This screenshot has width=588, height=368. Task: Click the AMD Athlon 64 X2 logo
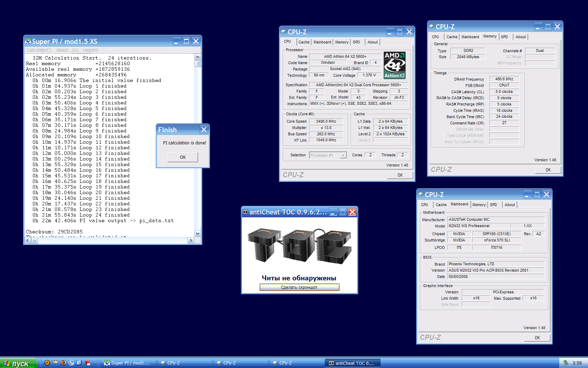click(394, 65)
